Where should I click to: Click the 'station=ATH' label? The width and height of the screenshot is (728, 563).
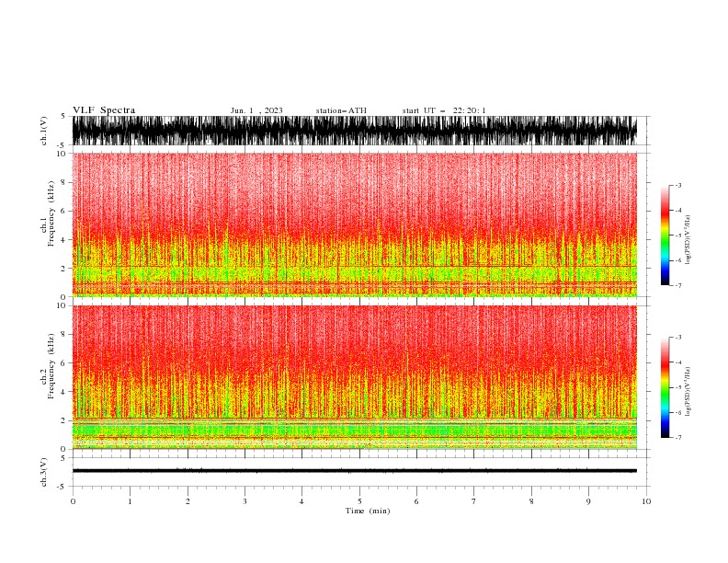341,110
